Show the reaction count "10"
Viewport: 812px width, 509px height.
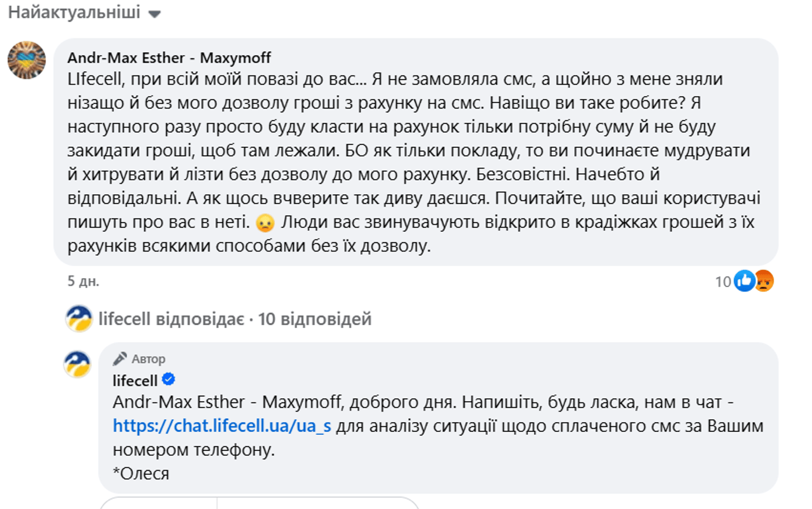point(723,282)
